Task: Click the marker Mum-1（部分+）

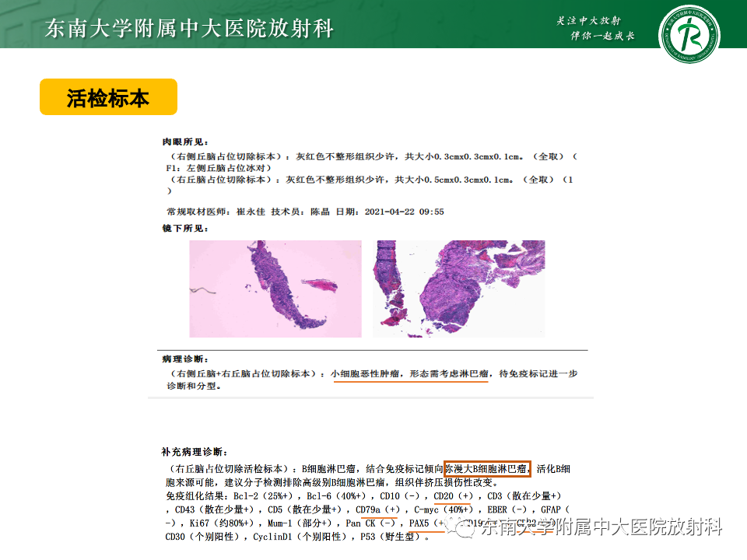Action: tap(300, 523)
